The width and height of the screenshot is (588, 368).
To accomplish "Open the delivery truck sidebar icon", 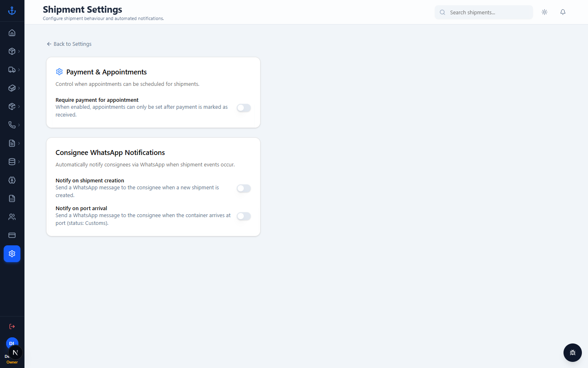I will pos(12,70).
